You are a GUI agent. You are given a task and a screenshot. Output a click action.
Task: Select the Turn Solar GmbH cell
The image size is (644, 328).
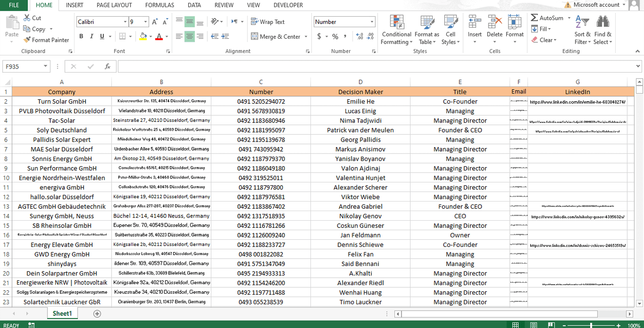(x=61, y=102)
